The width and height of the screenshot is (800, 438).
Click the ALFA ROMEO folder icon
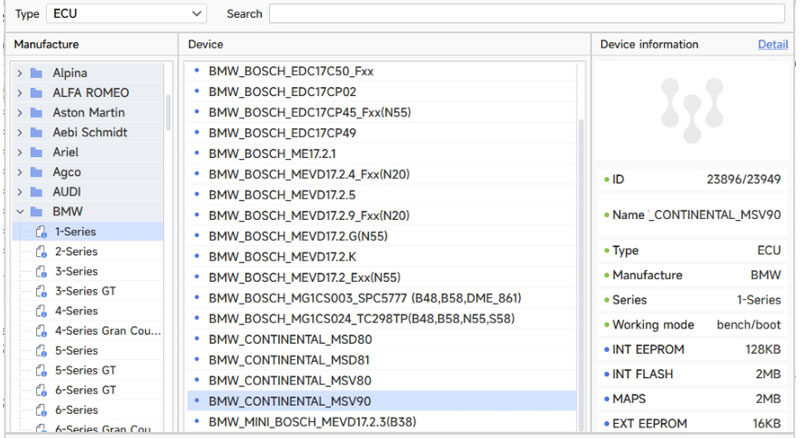pos(36,93)
